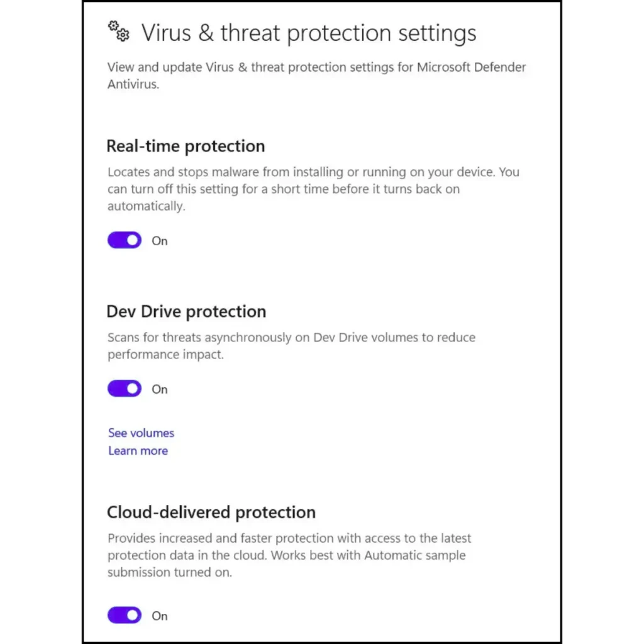This screenshot has height=644, width=644.
Task: Follow the Learn more link
Action: tap(138, 450)
